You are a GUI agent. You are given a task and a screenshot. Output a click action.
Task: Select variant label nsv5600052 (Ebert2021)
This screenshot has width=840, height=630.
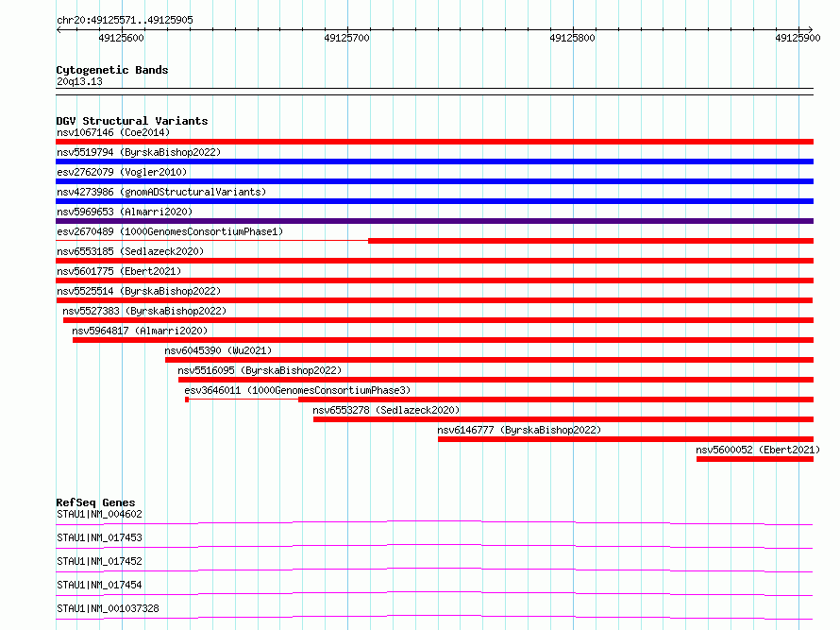click(758, 450)
